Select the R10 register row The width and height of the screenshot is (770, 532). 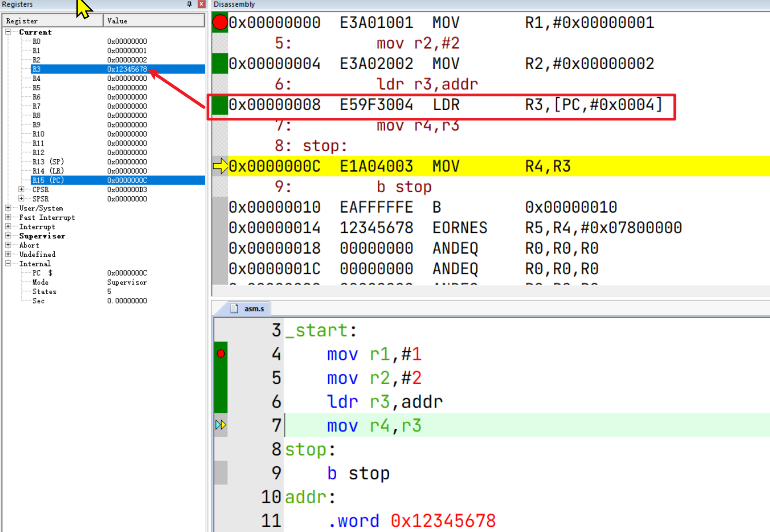118,134
